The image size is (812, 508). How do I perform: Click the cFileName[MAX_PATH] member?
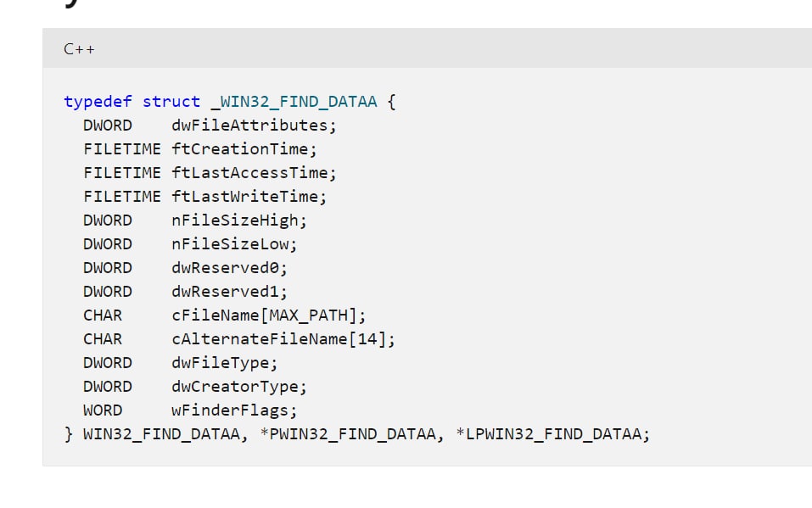[x=268, y=315]
